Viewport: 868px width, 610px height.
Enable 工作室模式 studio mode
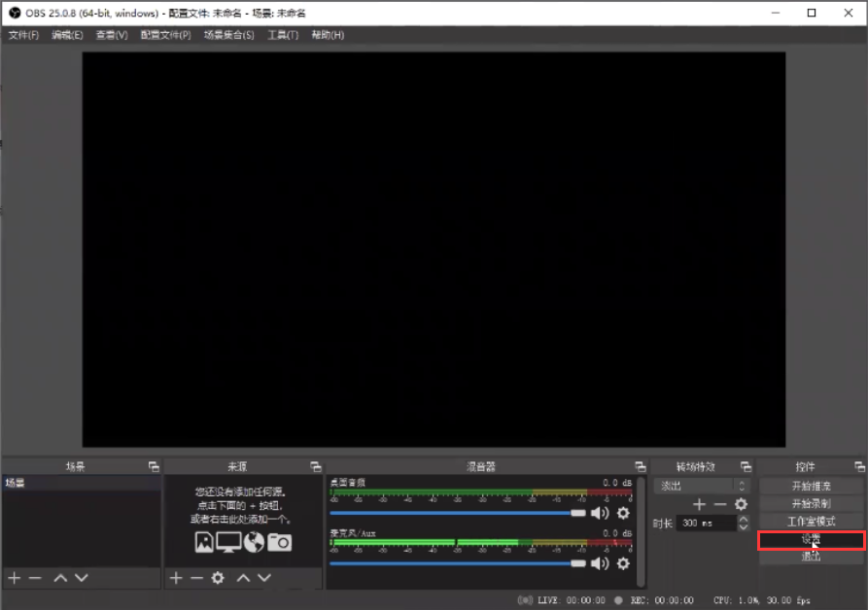pos(812,522)
